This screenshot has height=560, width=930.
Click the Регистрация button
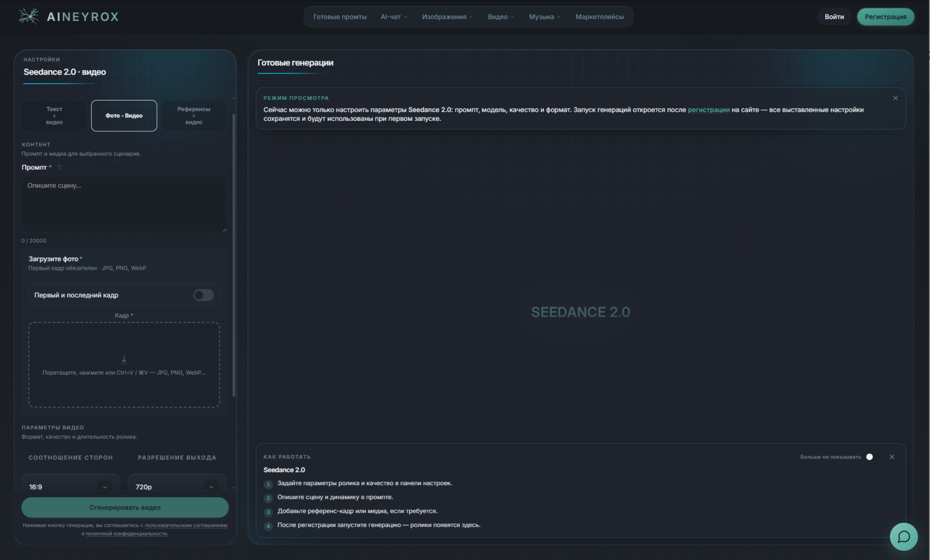pyautogui.click(x=885, y=17)
